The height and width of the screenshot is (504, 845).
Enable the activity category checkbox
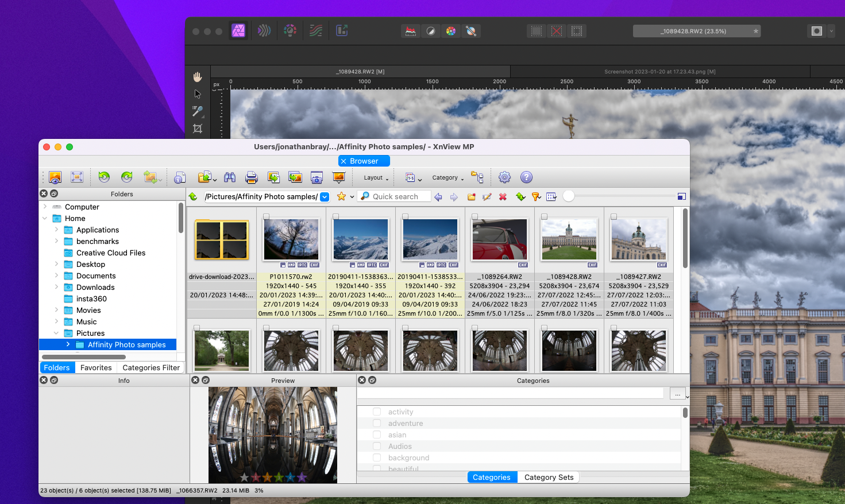377,412
